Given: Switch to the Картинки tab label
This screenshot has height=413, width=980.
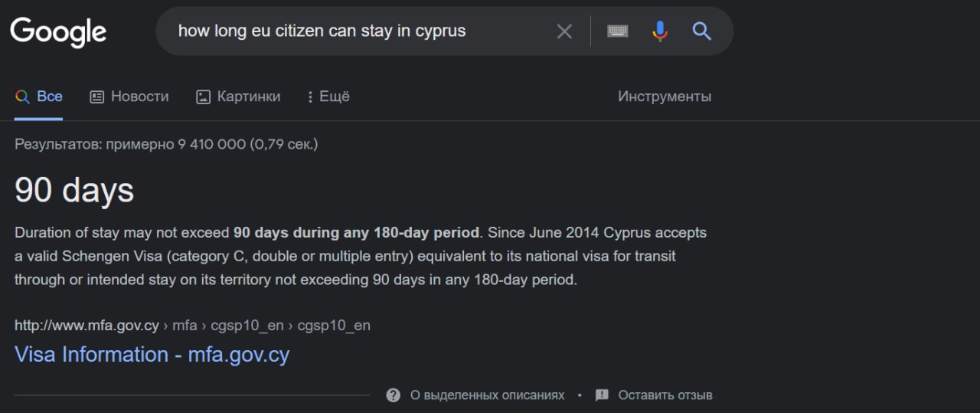Looking at the screenshot, I should coord(249,97).
